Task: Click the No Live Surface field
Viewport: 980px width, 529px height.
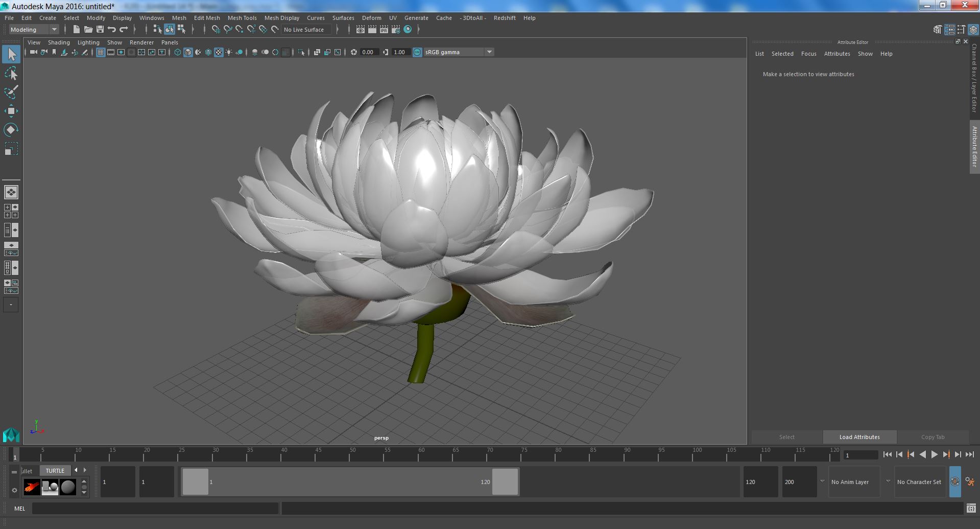Action: coord(306,30)
